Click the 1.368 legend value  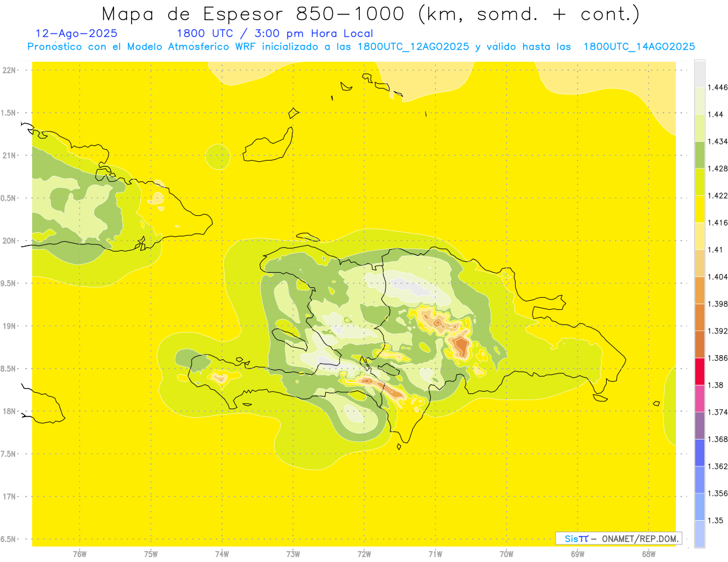[719, 440]
